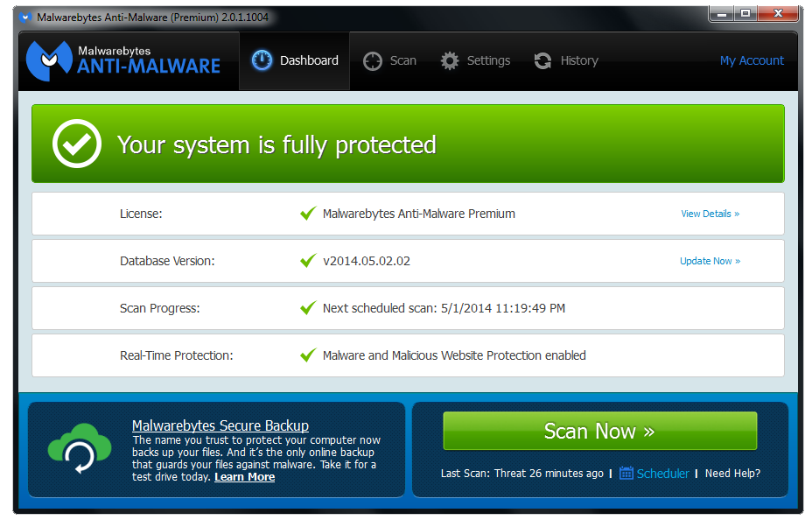Click the green checkmark beside Real-Time Protection

point(308,355)
